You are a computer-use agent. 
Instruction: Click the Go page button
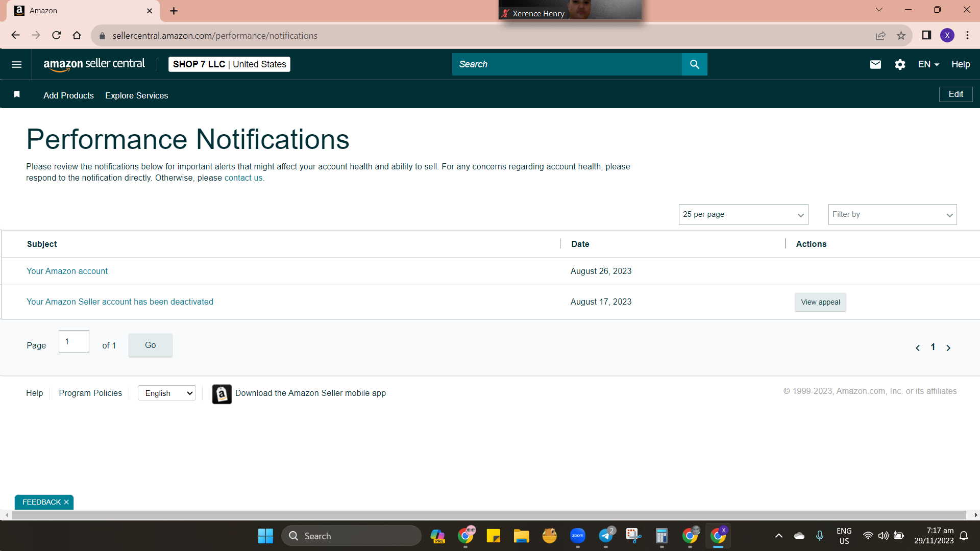(151, 345)
